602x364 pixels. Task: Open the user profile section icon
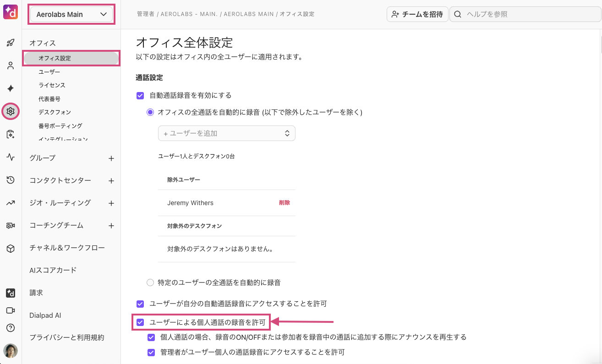[x=10, y=65]
